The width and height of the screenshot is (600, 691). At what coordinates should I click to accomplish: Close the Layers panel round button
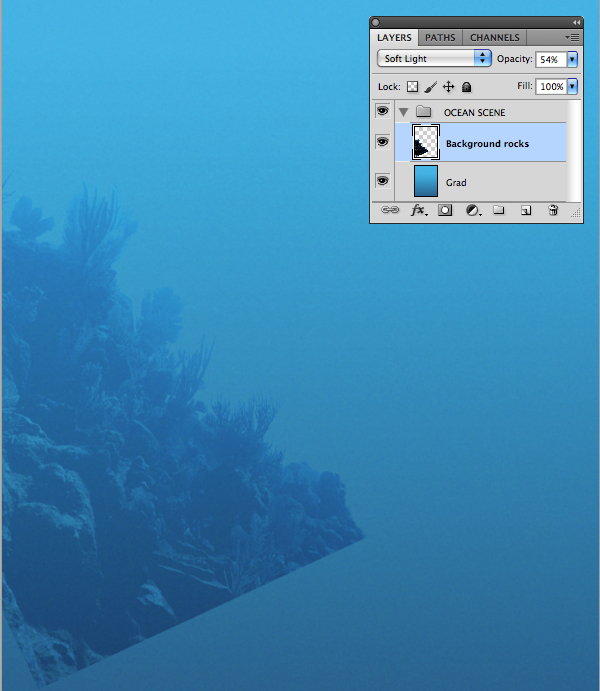point(375,22)
